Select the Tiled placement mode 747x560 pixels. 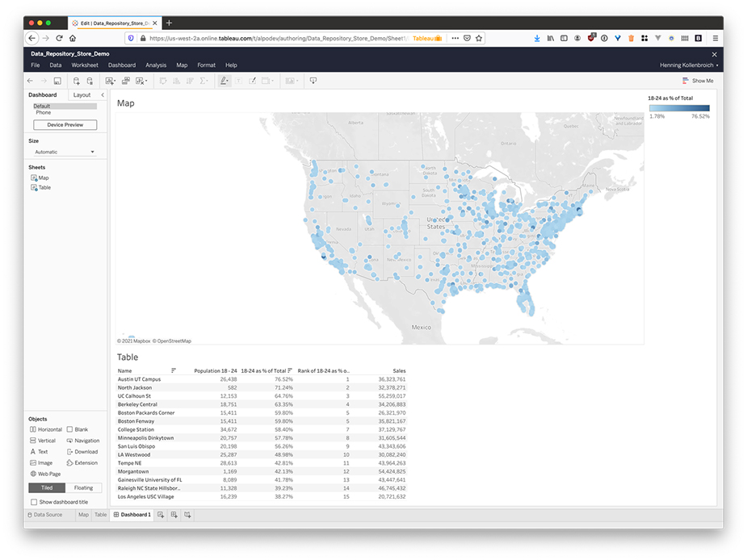coord(47,487)
